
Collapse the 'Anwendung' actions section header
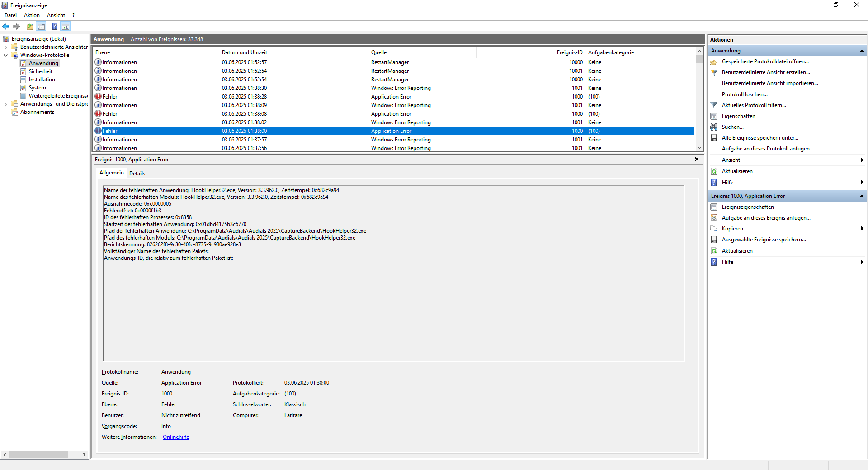coord(862,51)
